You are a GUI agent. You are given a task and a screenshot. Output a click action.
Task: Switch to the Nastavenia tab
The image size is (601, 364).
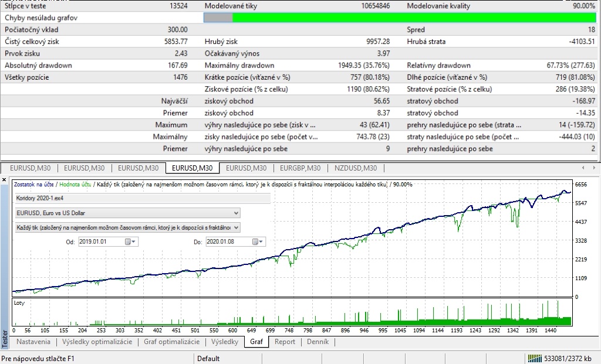point(33,342)
